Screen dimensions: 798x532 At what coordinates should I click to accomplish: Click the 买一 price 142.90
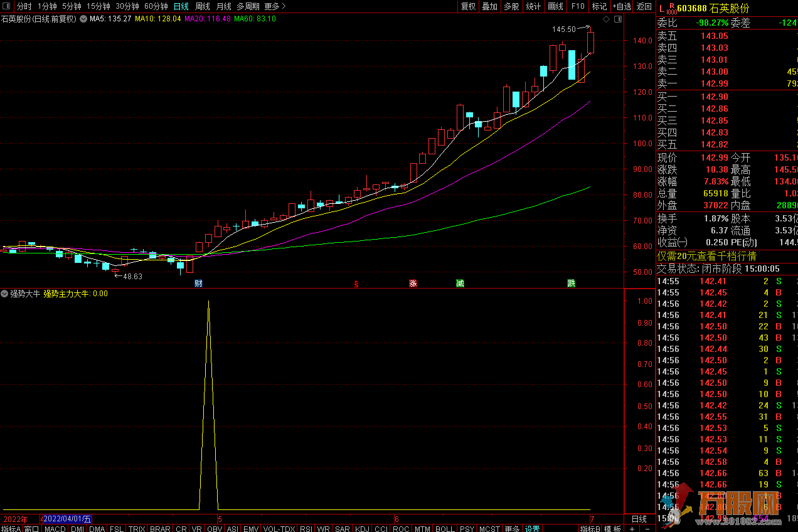(x=715, y=97)
